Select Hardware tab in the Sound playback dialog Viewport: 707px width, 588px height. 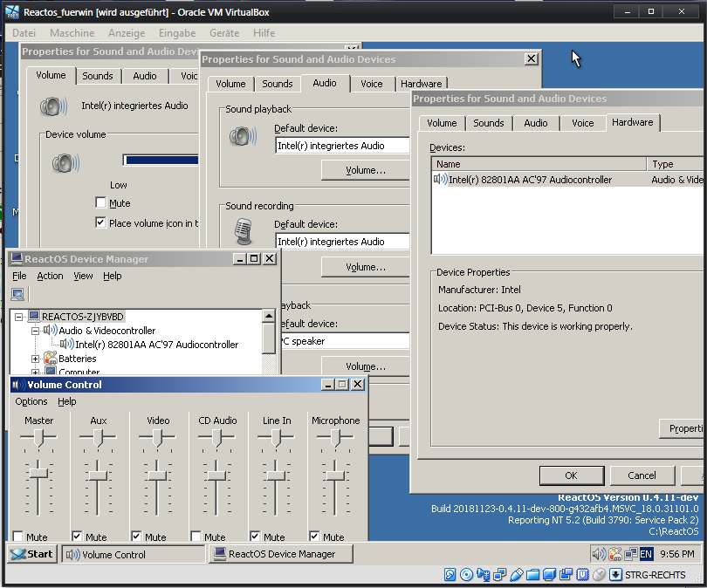coord(421,84)
